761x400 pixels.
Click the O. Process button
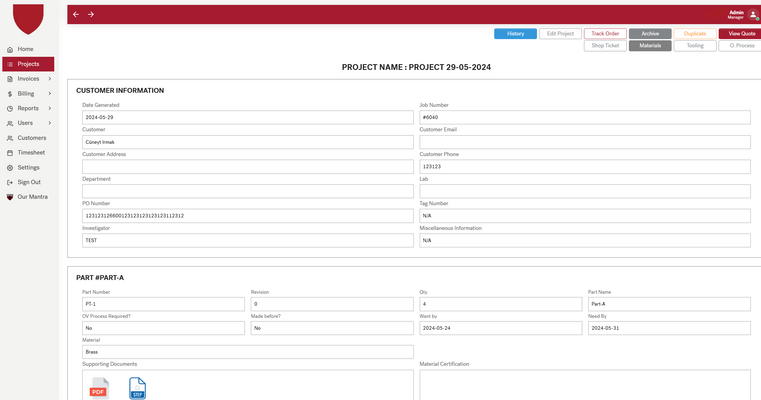tap(741, 46)
